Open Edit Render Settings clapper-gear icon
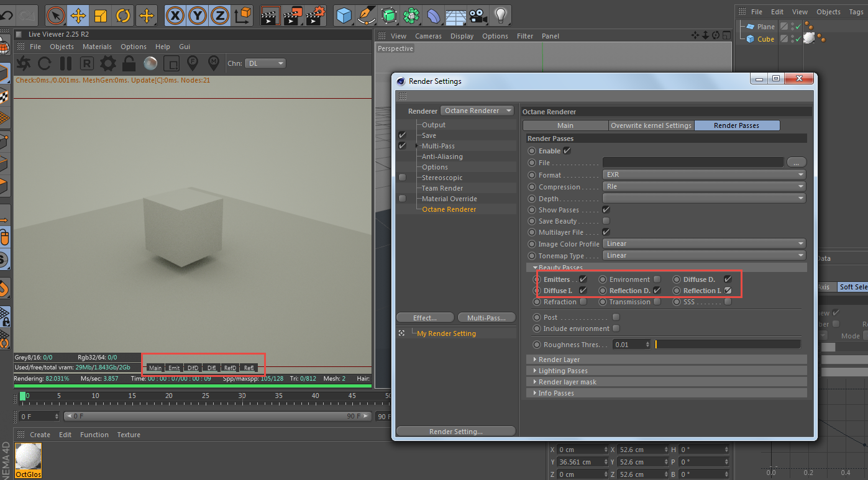This screenshot has width=868, height=480. (316, 15)
